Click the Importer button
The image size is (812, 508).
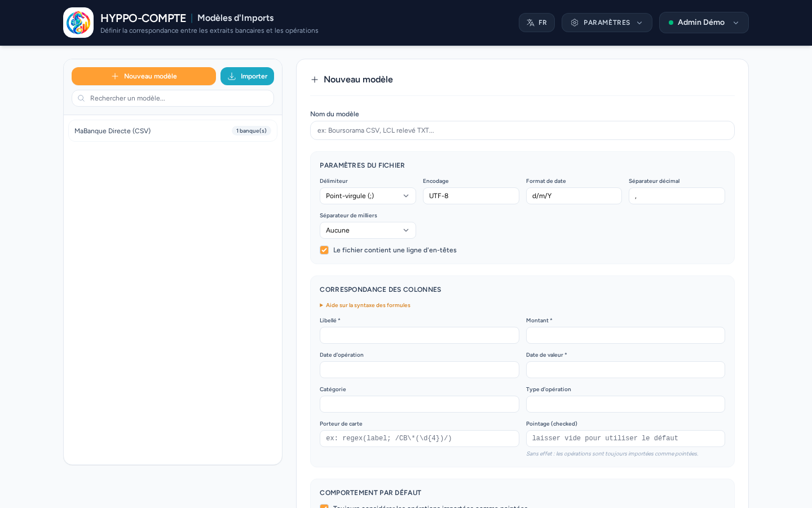[x=247, y=76]
